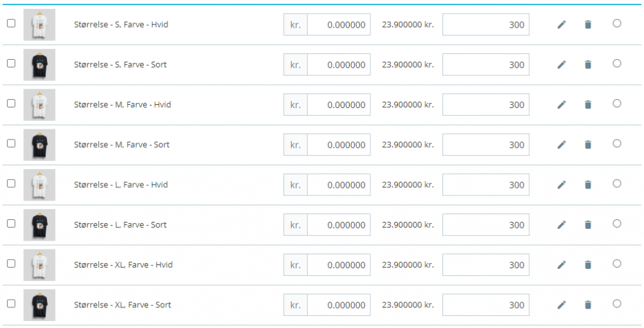The height and width of the screenshot is (328, 644).
Task: Set Størrelse S, Sort as default combination
Action: click(617, 63)
